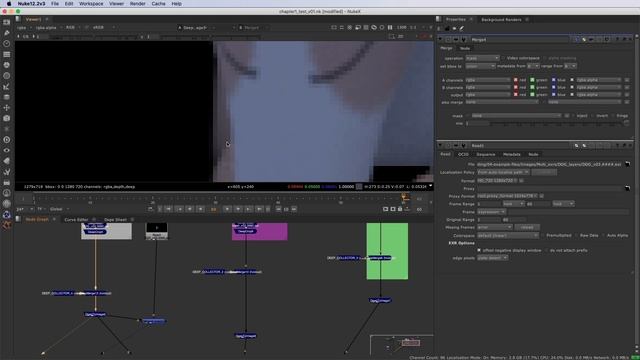Open the Filter nodes circle icon
Screen dimensions: 640x360
[7, 76]
